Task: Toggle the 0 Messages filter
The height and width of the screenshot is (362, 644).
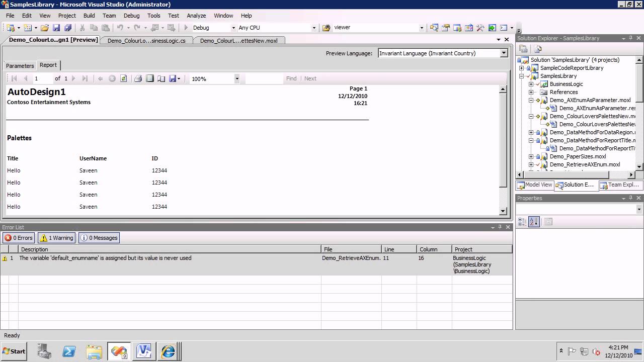Action: coord(99,238)
